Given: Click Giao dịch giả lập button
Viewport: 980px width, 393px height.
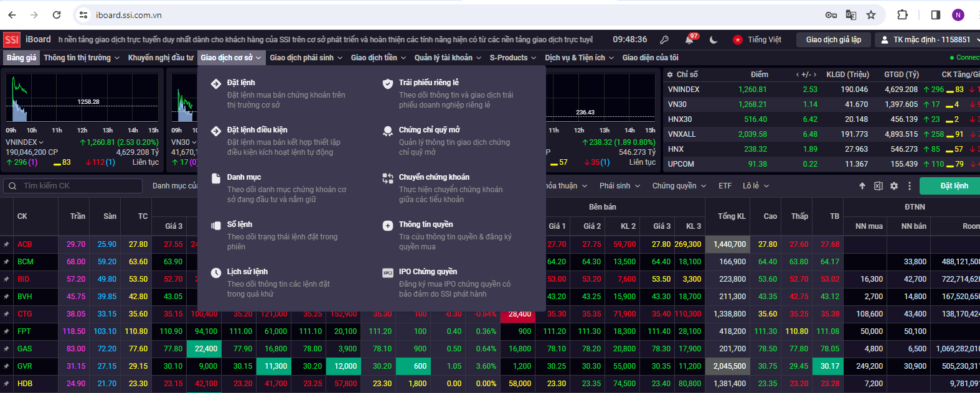Looking at the screenshot, I should coord(834,40).
